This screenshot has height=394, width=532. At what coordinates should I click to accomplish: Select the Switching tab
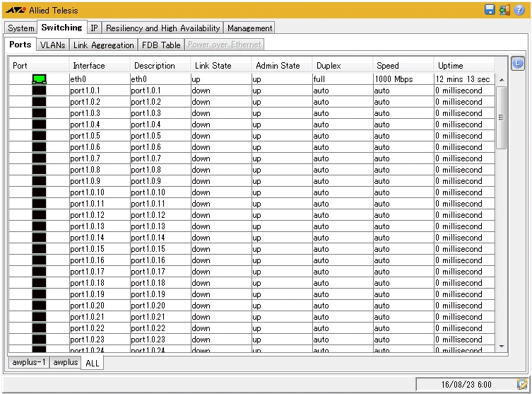click(x=61, y=28)
